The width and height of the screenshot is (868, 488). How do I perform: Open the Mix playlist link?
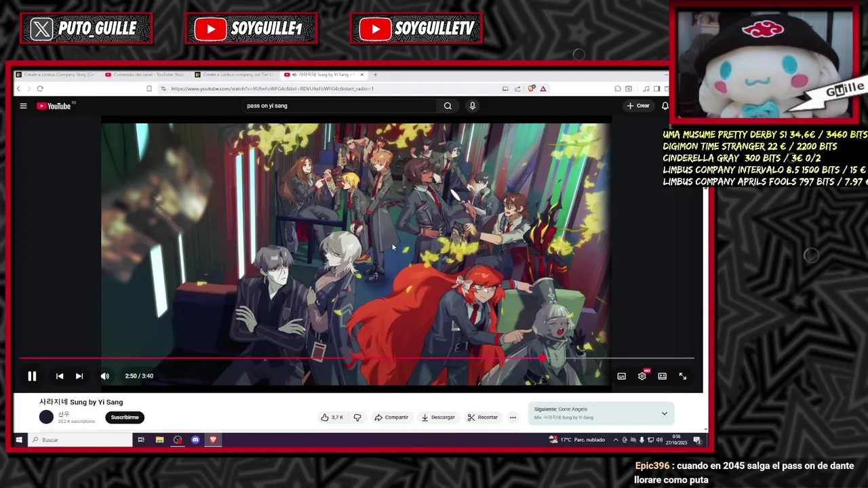point(564,418)
